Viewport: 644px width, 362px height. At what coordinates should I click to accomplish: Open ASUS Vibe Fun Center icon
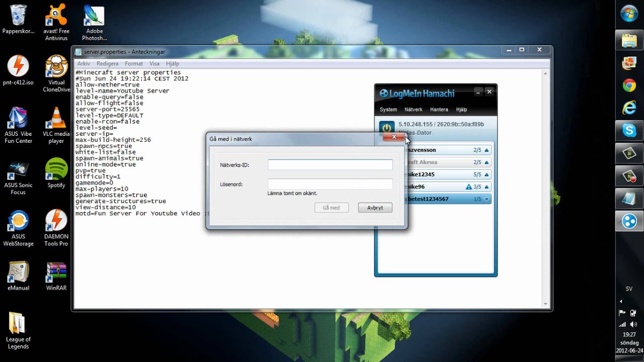point(18,125)
